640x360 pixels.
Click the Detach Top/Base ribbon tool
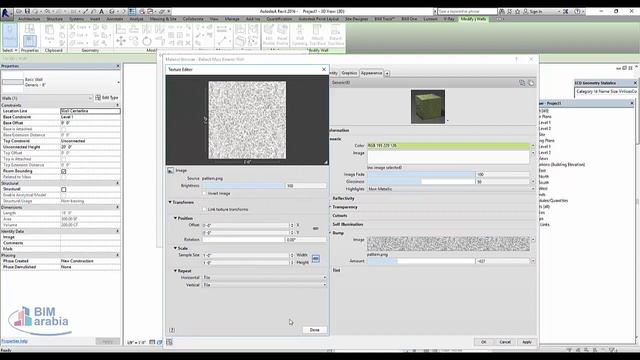click(336, 35)
